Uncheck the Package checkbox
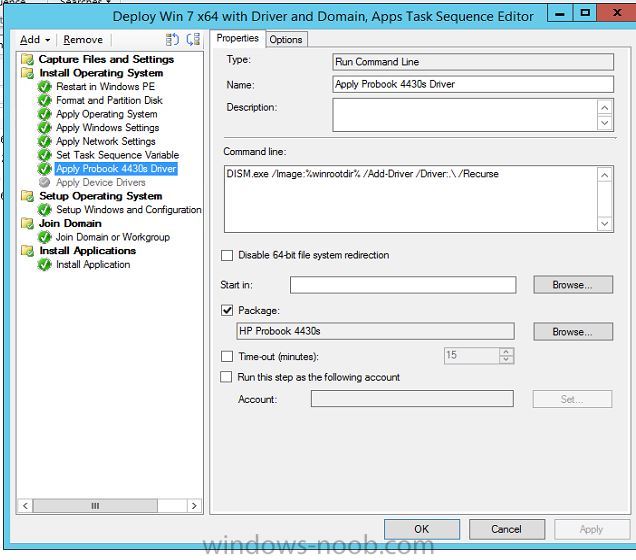The image size is (636, 560). 227,311
